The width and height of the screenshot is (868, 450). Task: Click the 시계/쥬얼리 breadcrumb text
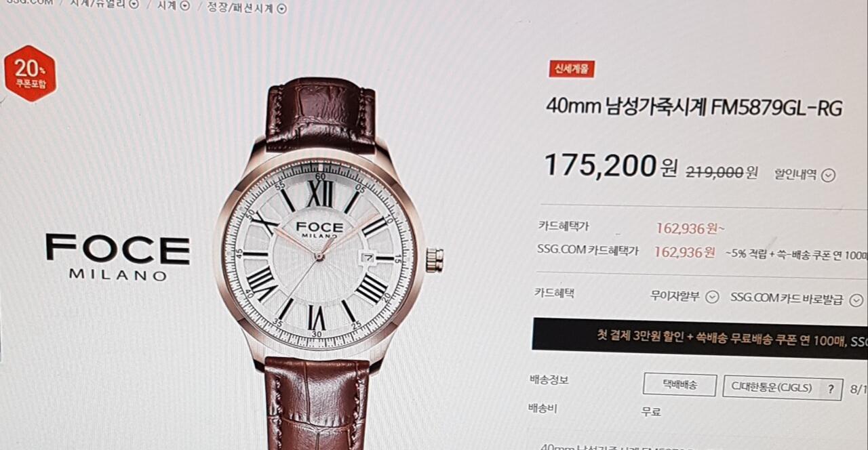(98, 4)
